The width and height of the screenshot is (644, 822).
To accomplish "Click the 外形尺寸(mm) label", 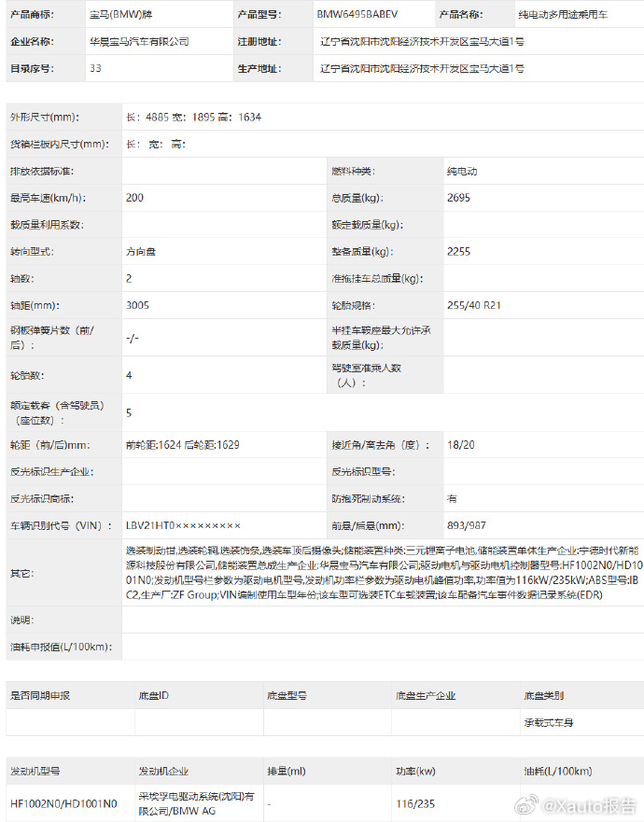I will [45, 117].
